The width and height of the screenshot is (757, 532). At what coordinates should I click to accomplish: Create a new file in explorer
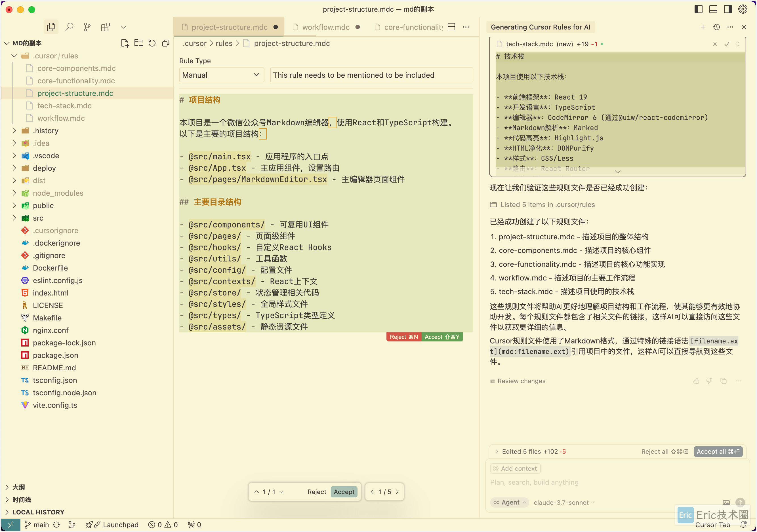(x=125, y=43)
